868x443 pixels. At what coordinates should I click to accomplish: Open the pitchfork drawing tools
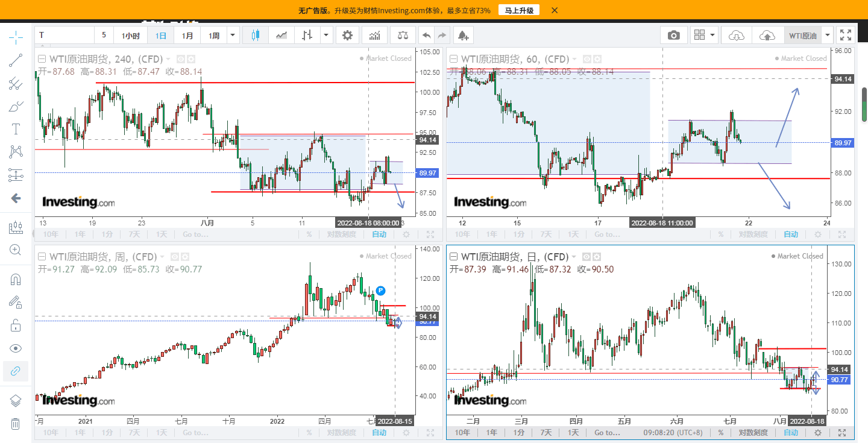click(x=16, y=83)
